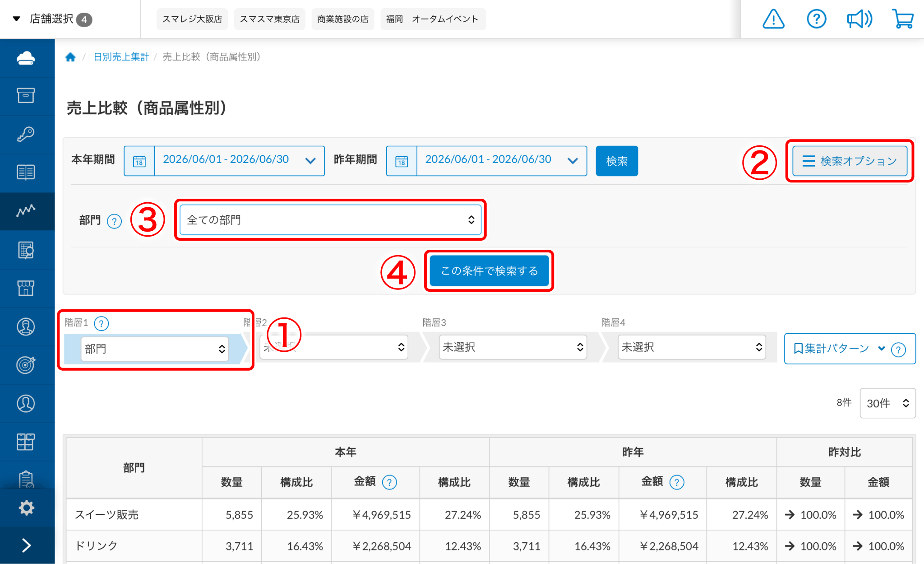Viewport: 924px width, 564px height.
Task: Show help for 集計パターン
Action: [x=898, y=349]
